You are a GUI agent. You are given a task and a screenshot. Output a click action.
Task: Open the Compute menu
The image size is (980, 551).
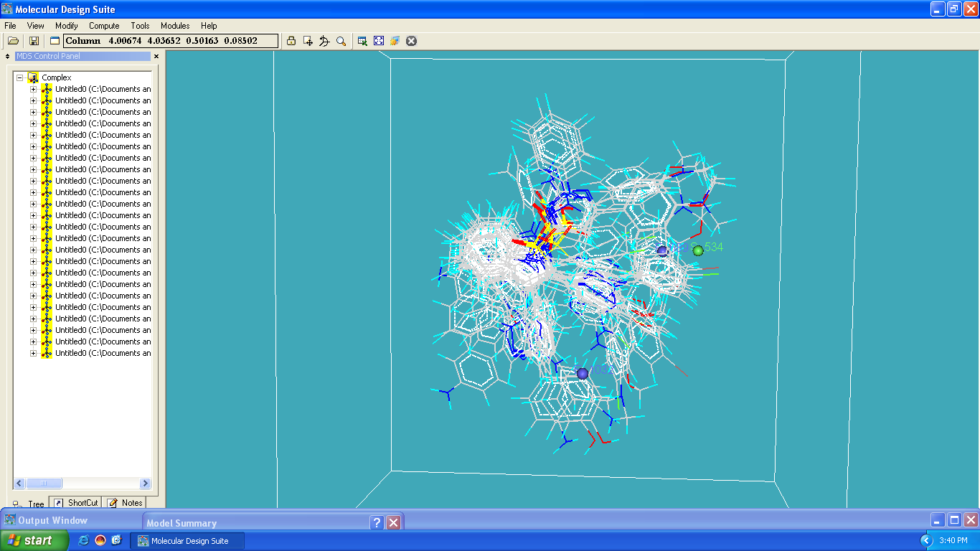(104, 26)
